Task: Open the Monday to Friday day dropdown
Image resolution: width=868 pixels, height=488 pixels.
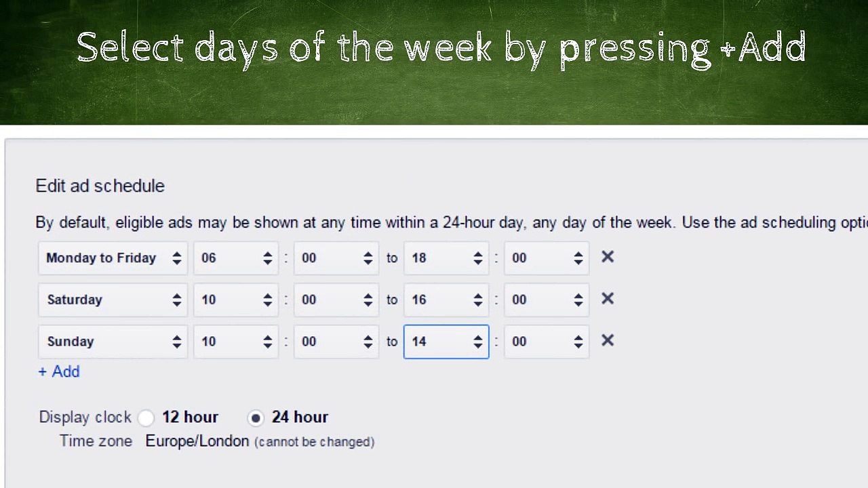Action: tap(113, 258)
